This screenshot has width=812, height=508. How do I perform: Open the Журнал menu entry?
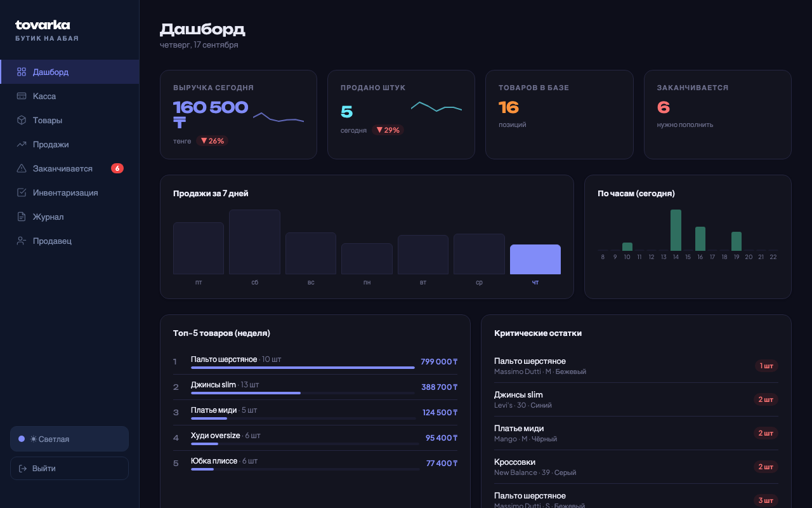click(70, 217)
